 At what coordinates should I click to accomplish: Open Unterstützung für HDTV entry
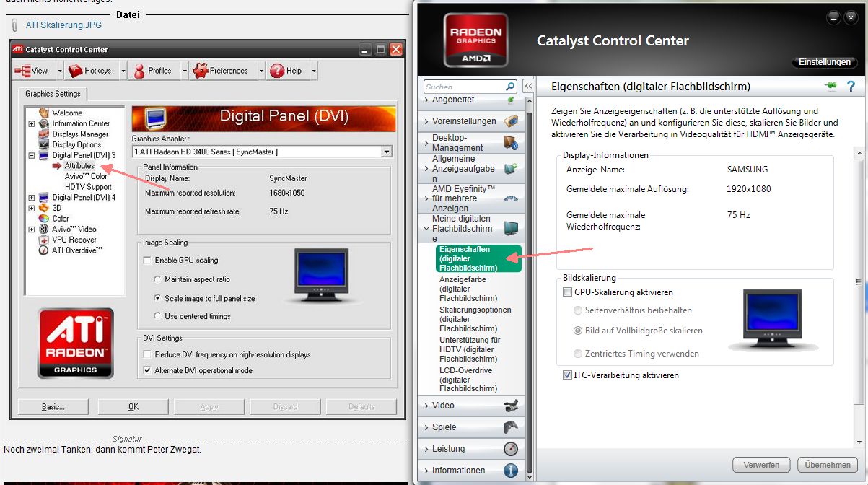point(470,349)
